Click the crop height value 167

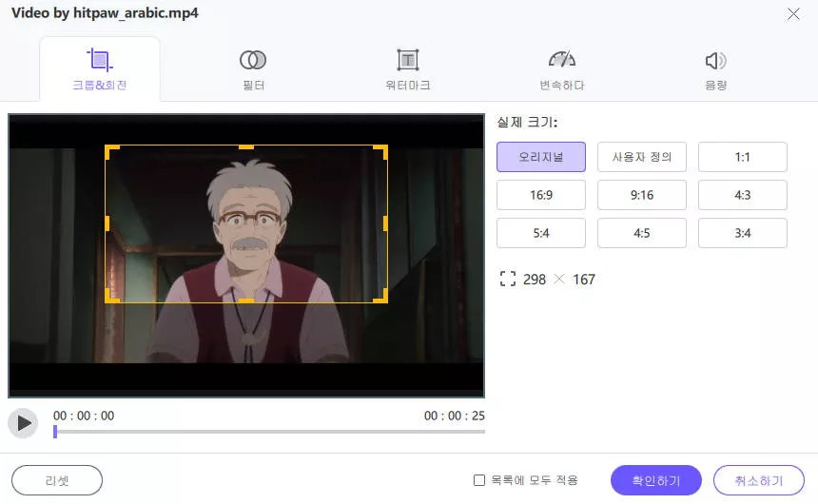[584, 280]
